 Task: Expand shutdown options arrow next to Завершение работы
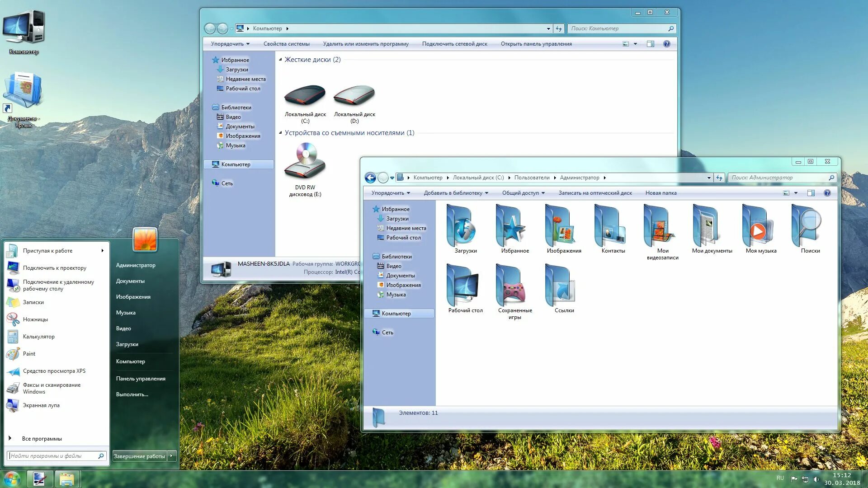[172, 456]
